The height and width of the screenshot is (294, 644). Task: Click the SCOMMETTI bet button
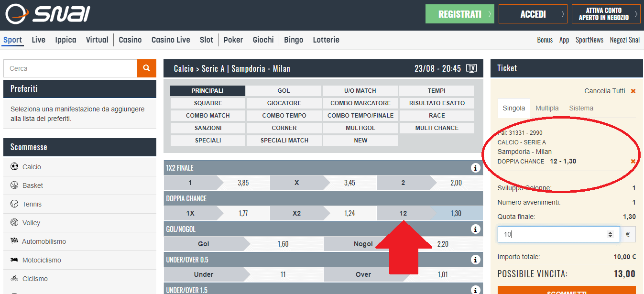[567, 290]
